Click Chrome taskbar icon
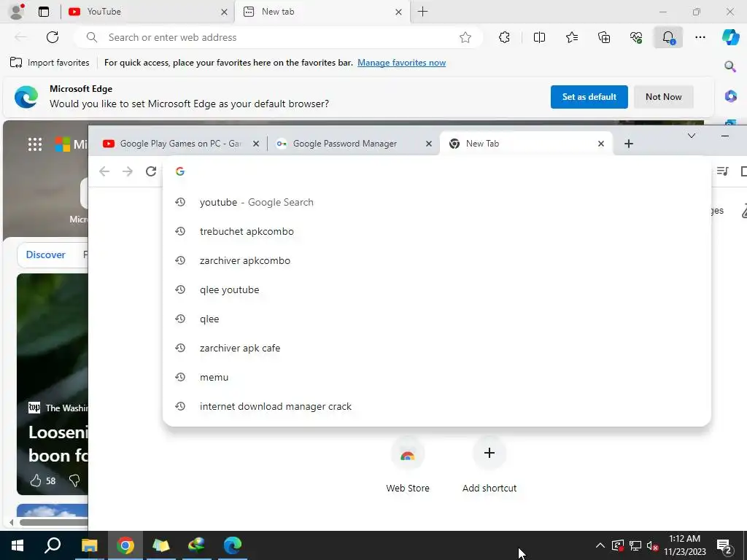Viewport: 747px width, 560px height. (125, 545)
